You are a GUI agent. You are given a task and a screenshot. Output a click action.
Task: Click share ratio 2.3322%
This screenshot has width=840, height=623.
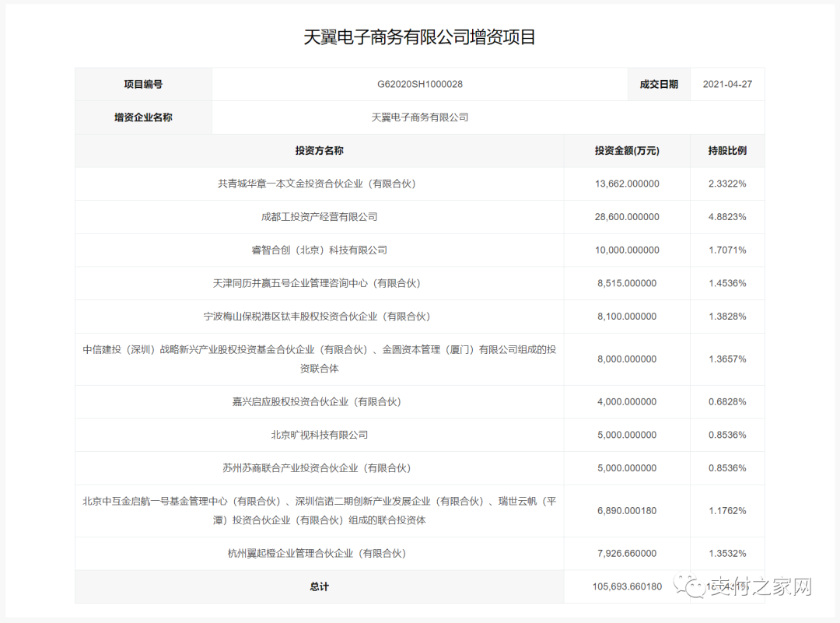click(727, 184)
